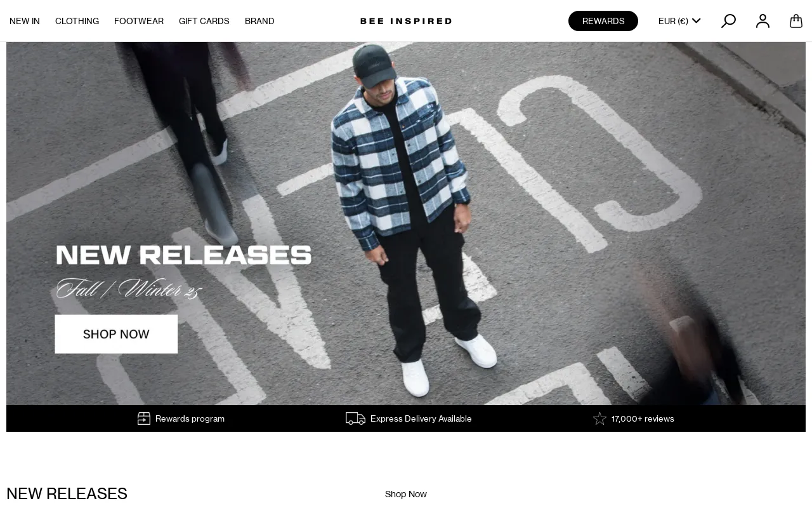The height and width of the screenshot is (508, 812).
Task: Follow the Shop Now text link
Action: click(x=406, y=494)
